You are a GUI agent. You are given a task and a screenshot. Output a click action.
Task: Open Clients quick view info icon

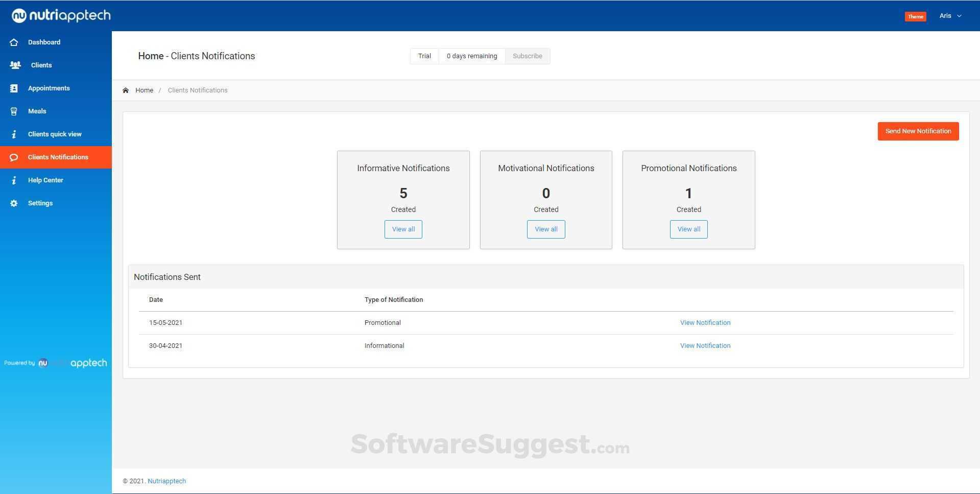coord(14,134)
